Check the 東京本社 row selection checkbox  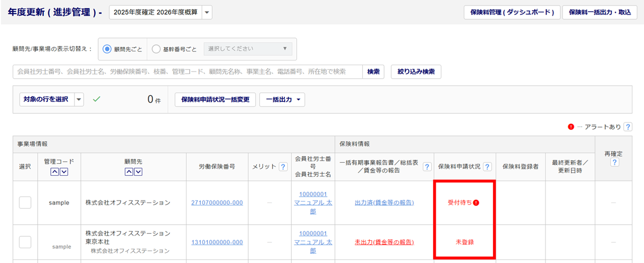[x=25, y=242]
